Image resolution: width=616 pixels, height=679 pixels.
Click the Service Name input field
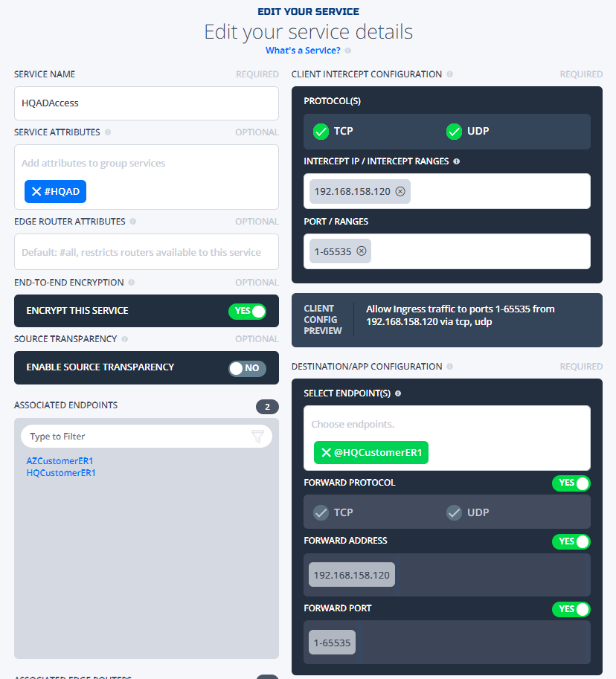(x=147, y=103)
